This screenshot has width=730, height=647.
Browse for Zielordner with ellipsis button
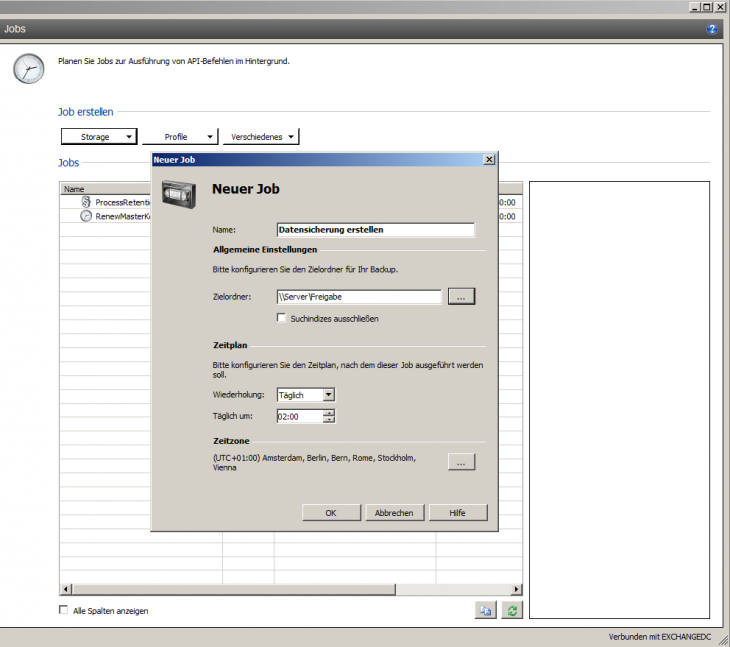coord(460,296)
